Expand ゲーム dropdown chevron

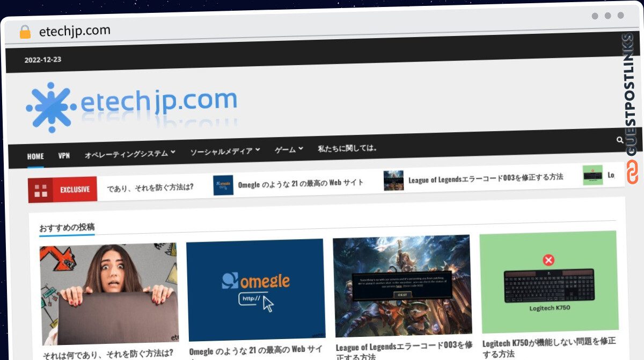pos(301,149)
